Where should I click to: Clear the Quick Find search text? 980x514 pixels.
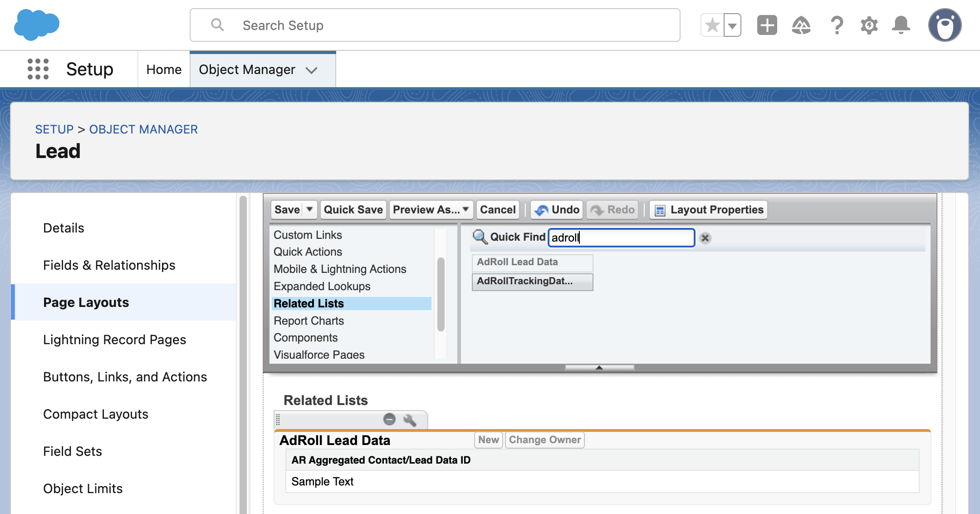(x=705, y=238)
